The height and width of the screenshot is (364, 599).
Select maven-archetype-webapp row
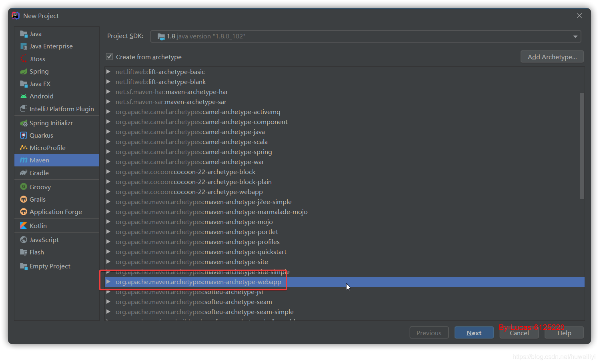click(x=345, y=282)
